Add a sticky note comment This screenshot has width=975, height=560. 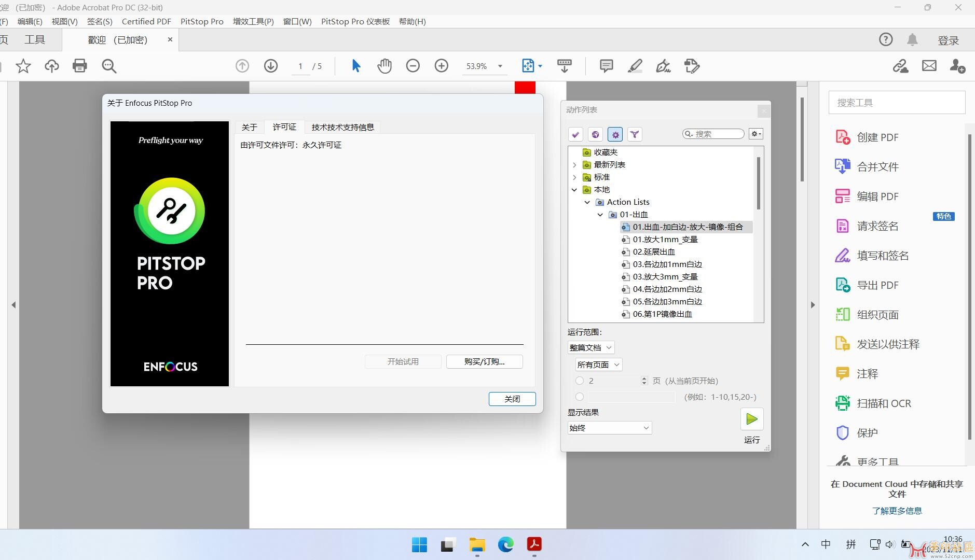pos(606,66)
